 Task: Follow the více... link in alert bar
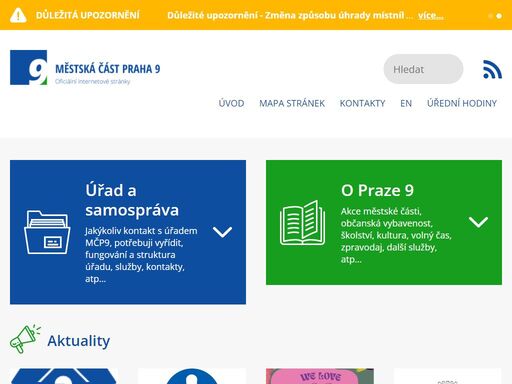431,15
